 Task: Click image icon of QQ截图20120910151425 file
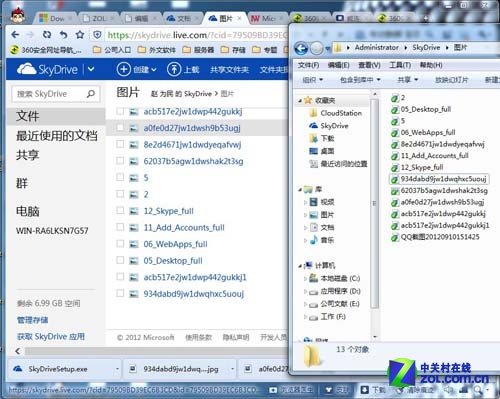pyautogui.click(x=395, y=238)
